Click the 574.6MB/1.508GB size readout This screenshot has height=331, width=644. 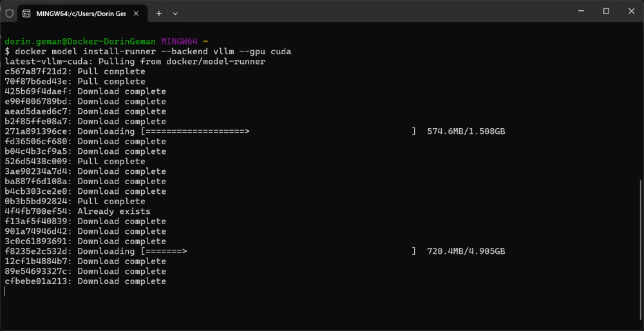pos(466,131)
